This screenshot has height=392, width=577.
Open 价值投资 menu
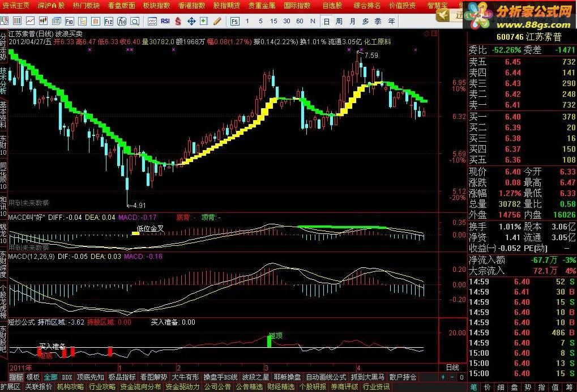pos(403,6)
